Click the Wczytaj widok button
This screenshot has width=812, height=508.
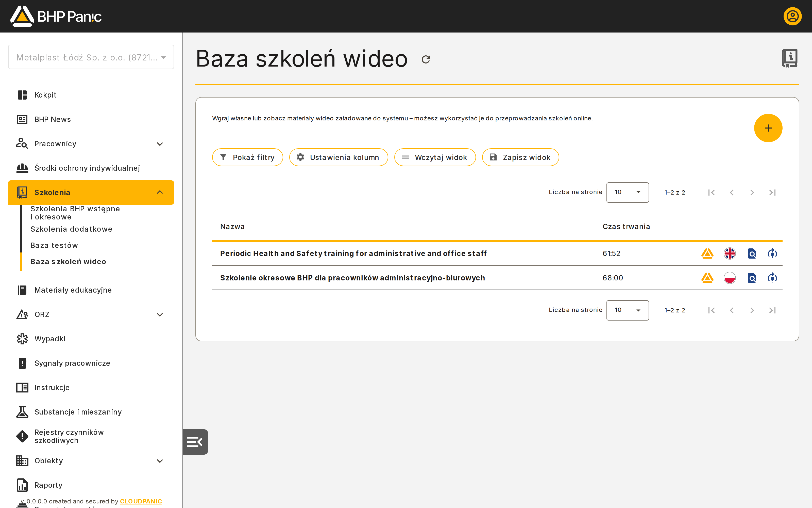pyautogui.click(x=435, y=157)
